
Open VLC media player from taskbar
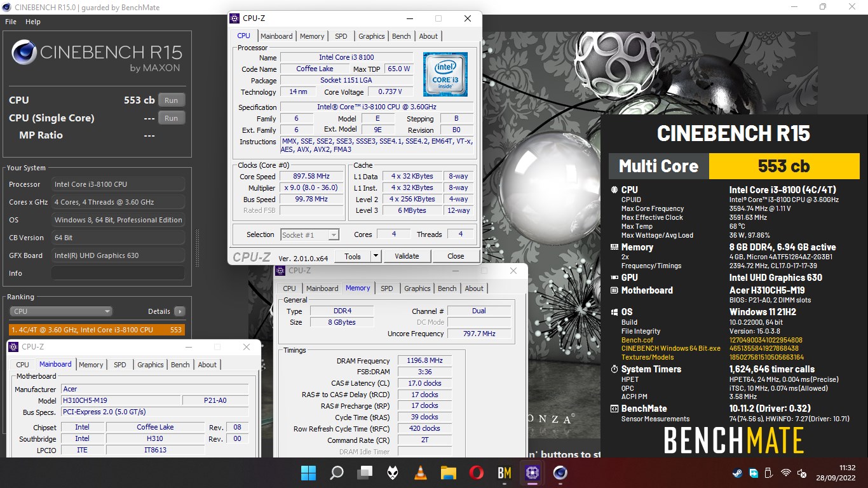tap(421, 473)
